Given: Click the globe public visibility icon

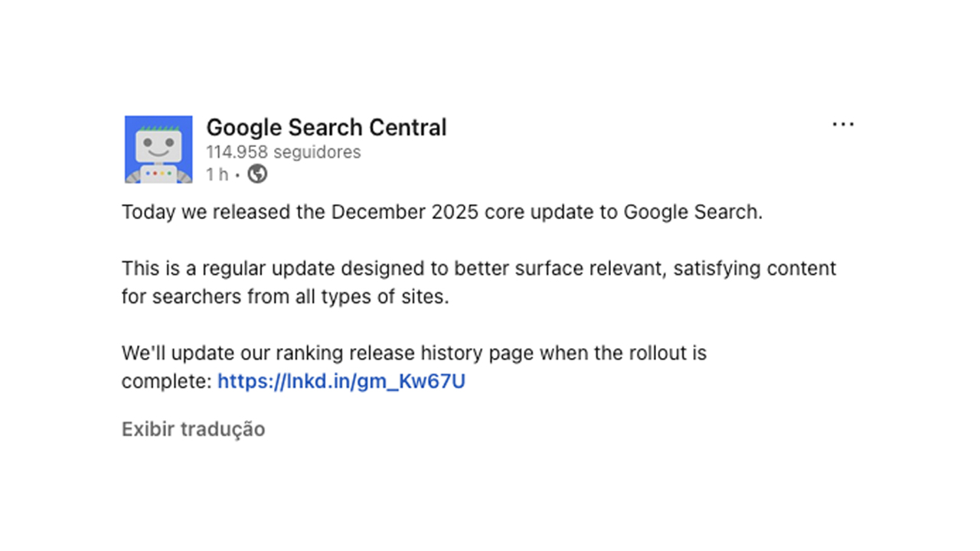Looking at the screenshot, I should [258, 174].
